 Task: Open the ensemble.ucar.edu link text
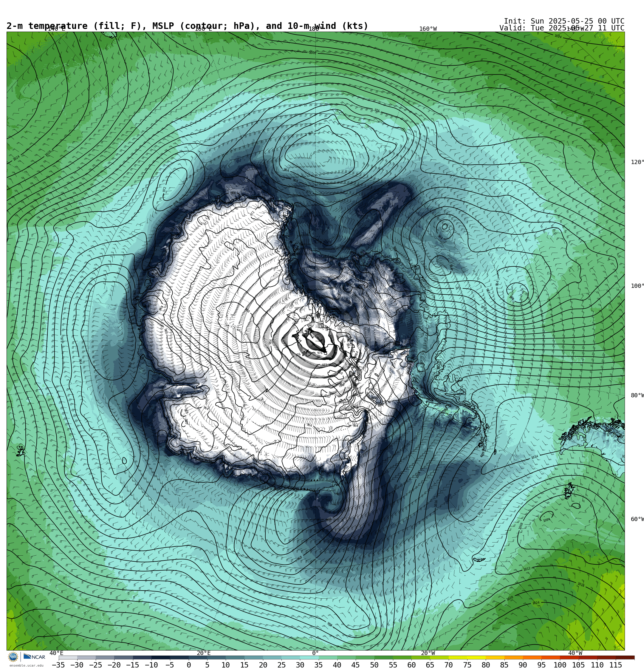pos(26,665)
